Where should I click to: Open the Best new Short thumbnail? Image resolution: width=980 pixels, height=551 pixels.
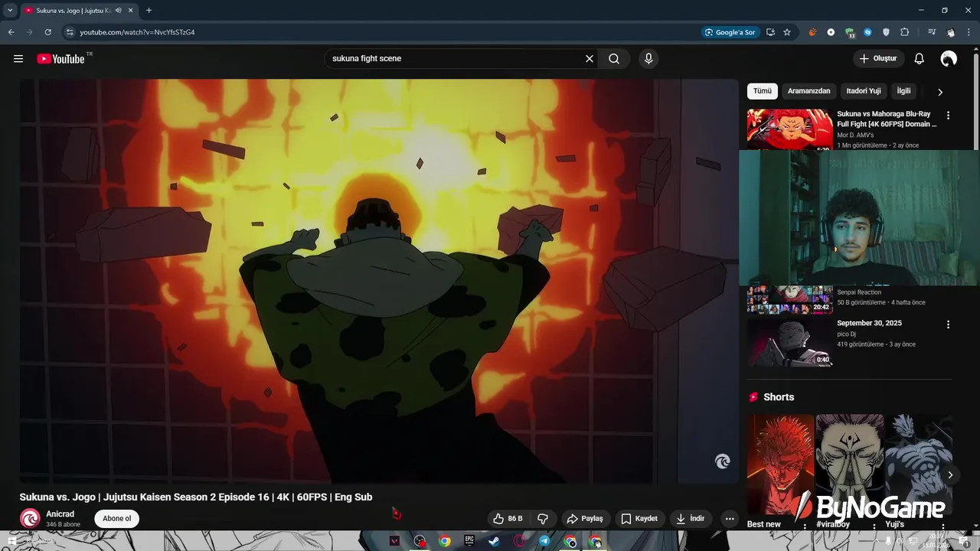pyautogui.click(x=780, y=465)
